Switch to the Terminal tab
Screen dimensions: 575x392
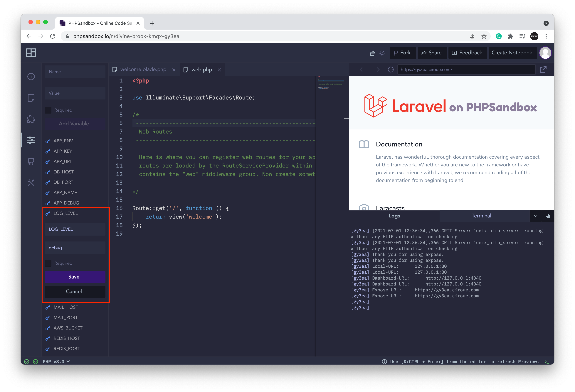tap(481, 216)
